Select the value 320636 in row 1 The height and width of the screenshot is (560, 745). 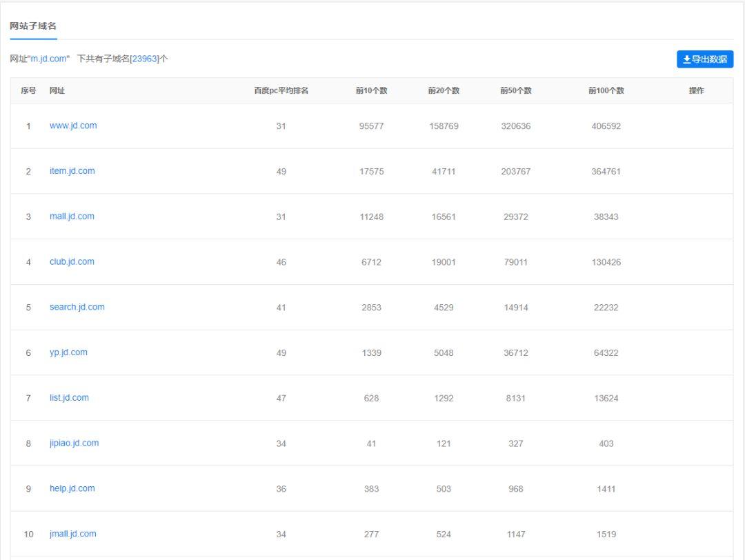coord(516,126)
